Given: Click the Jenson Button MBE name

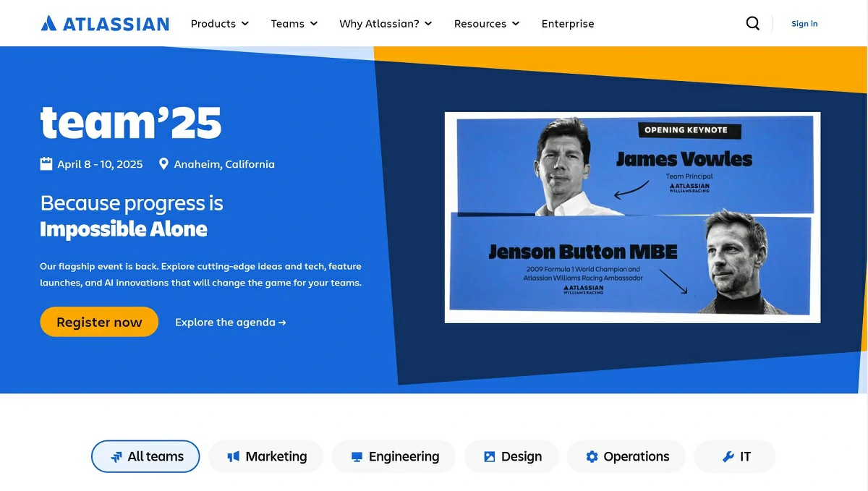Looking at the screenshot, I should pyautogui.click(x=583, y=252).
